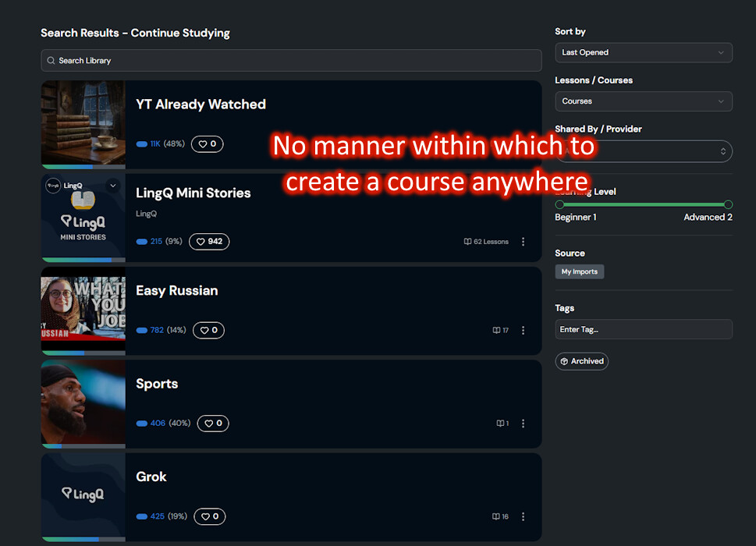Viewport: 756px width, 546px height.
Task: Click the 942 likes heart on Mini Stories
Action: (x=209, y=242)
